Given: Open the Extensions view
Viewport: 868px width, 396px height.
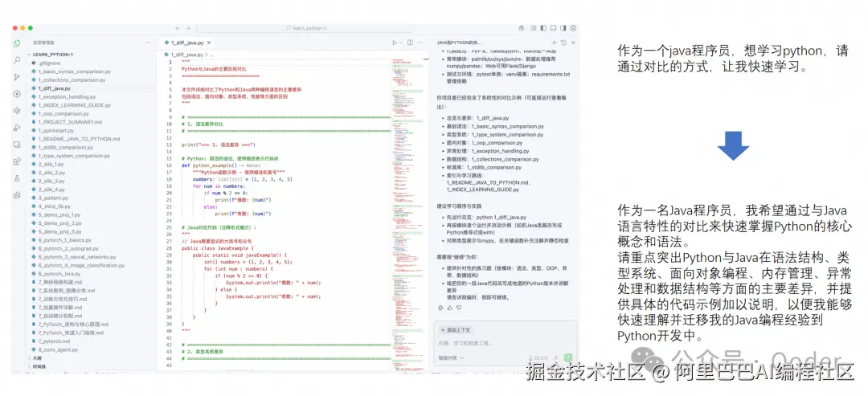Looking at the screenshot, I should [17, 161].
